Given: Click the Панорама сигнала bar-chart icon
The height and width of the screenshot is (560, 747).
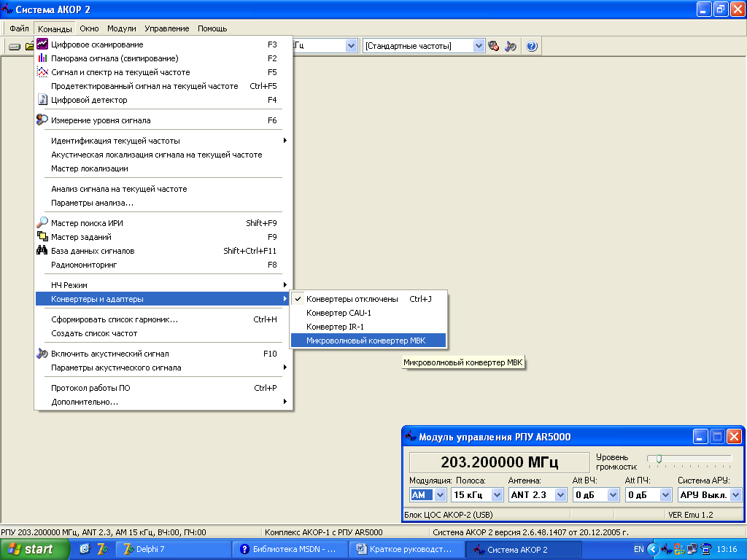Looking at the screenshot, I should (42, 58).
